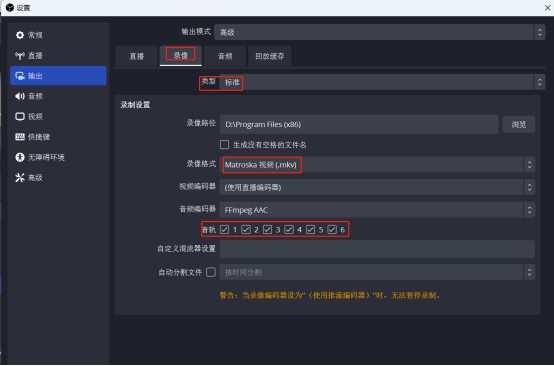Uncheck audio track 6 checkbox
The height and width of the screenshot is (366, 554).
[332, 230]
